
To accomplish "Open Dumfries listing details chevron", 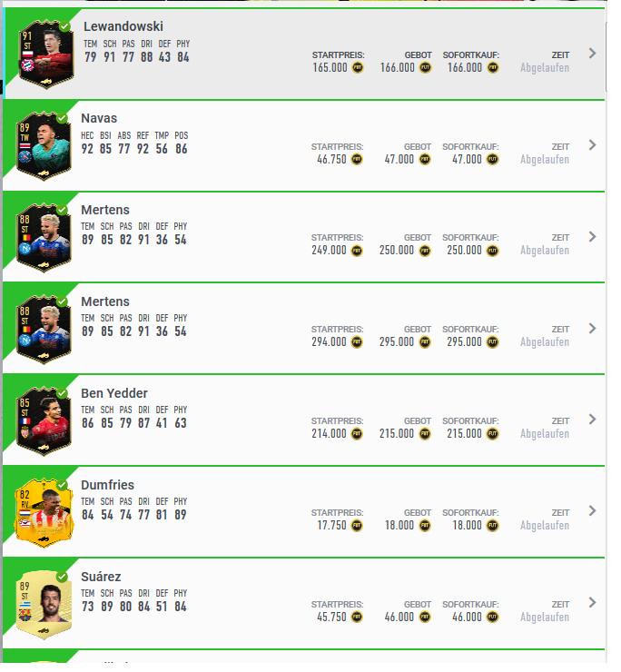I will click(592, 511).
